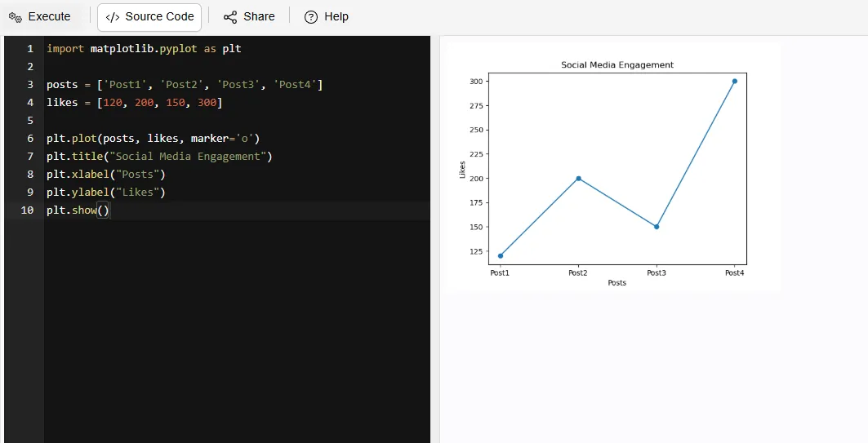
Task: Click the plt.title code line
Action: (x=159, y=157)
